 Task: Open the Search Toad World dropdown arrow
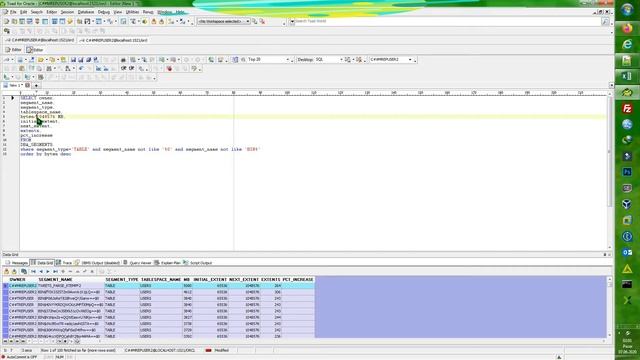pyautogui.click(x=292, y=21)
